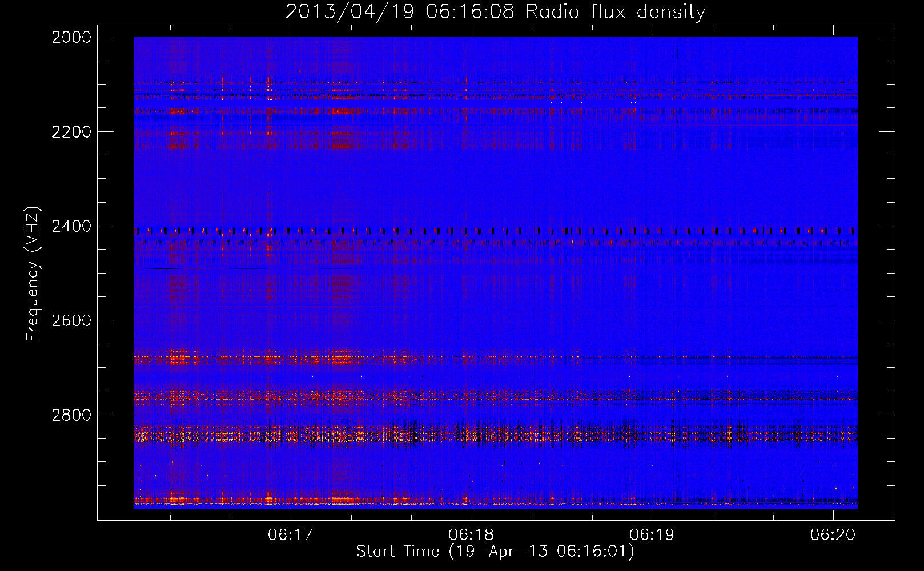Click the 06:19 time tick label
Screen dimensions: 924x571
click(652, 535)
